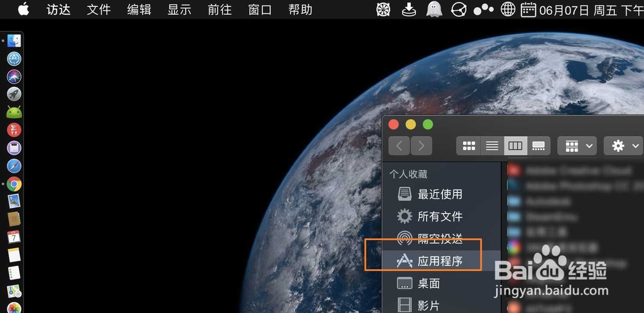Open the 访达 menu
Viewport: 644px width, 313px height.
pyautogui.click(x=59, y=10)
